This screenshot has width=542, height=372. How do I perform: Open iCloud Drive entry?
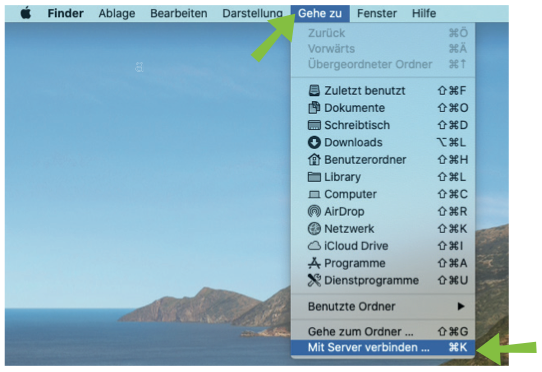click(383, 246)
